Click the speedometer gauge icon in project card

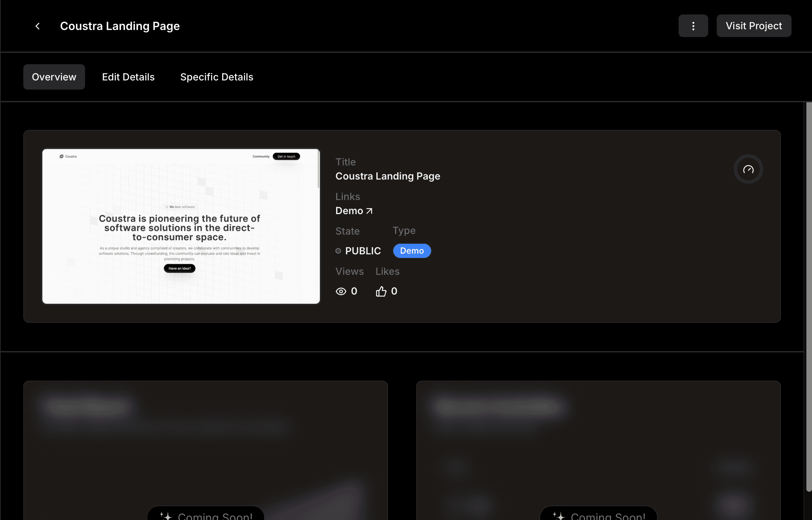748,169
